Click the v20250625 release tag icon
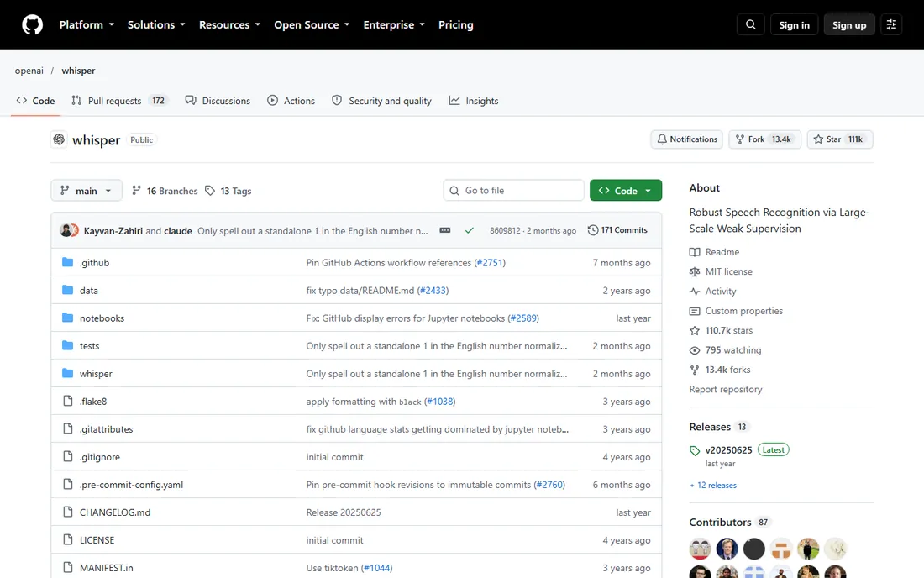This screenshot has width=924, height=578. 695,451
